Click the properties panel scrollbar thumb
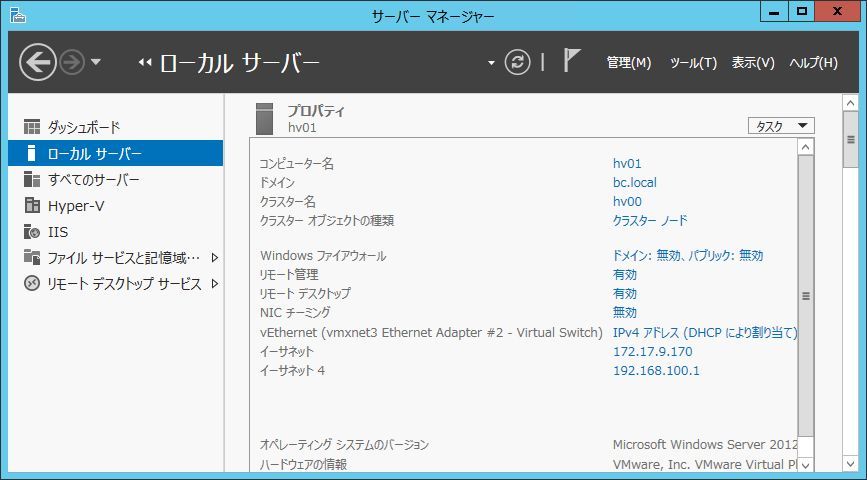 pyautogui.click(x=806, y=296)
